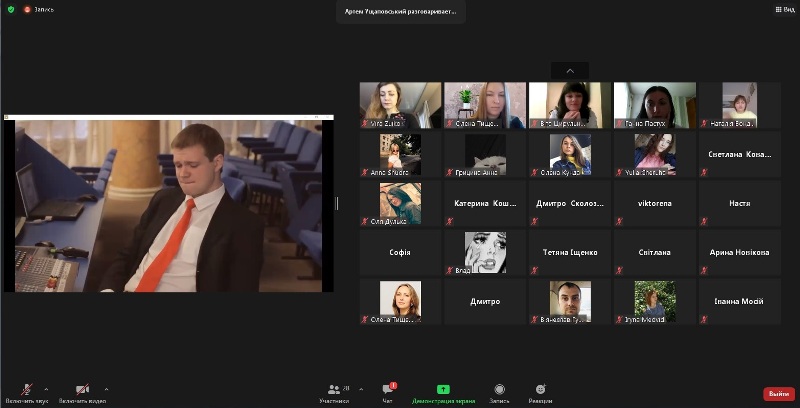Turn on camera with Включить видео
The width and height of the screenshot is (800, 408).
tap(82, 394)
